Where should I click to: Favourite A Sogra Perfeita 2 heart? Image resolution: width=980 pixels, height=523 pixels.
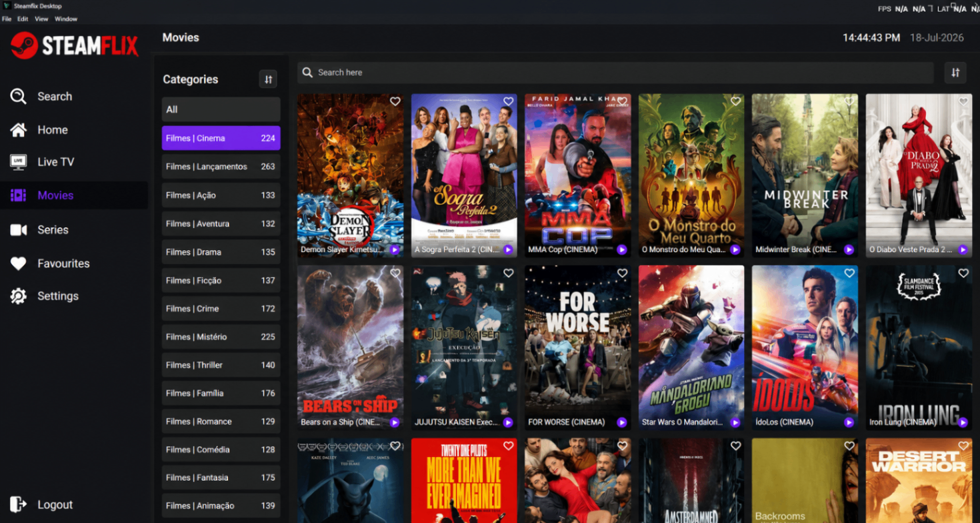tap(509, 101)
